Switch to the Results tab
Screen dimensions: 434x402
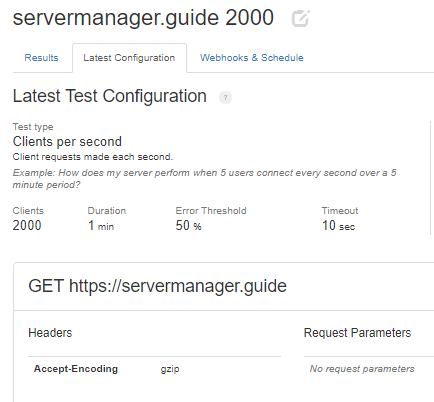[41, 58]
